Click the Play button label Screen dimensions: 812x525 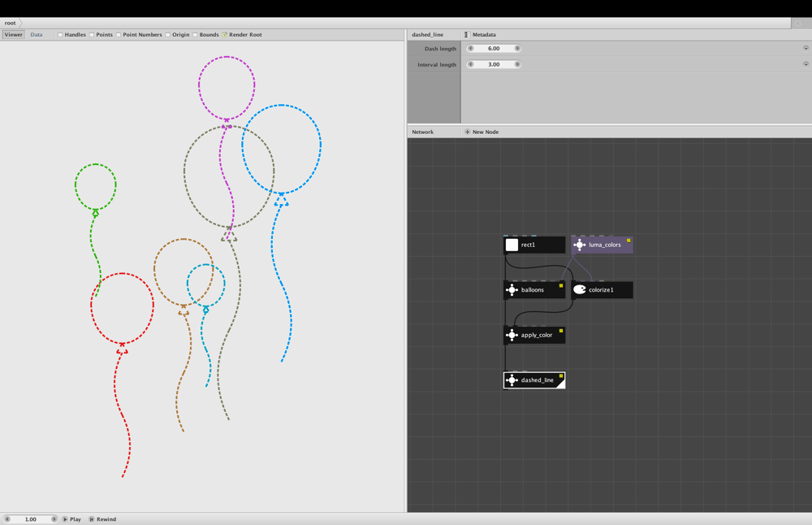pos(76,518)
